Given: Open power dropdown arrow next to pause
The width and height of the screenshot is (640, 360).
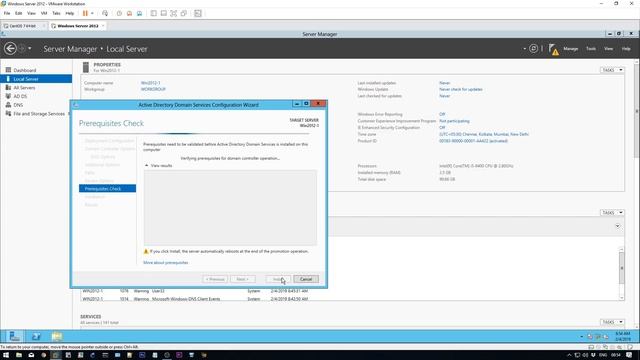Looking at the screenshot, I should click(92, 13).
